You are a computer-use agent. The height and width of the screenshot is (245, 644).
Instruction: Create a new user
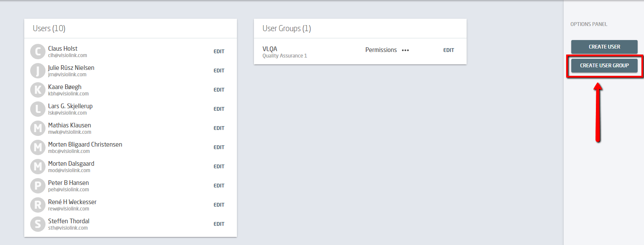tap(604, 47)
